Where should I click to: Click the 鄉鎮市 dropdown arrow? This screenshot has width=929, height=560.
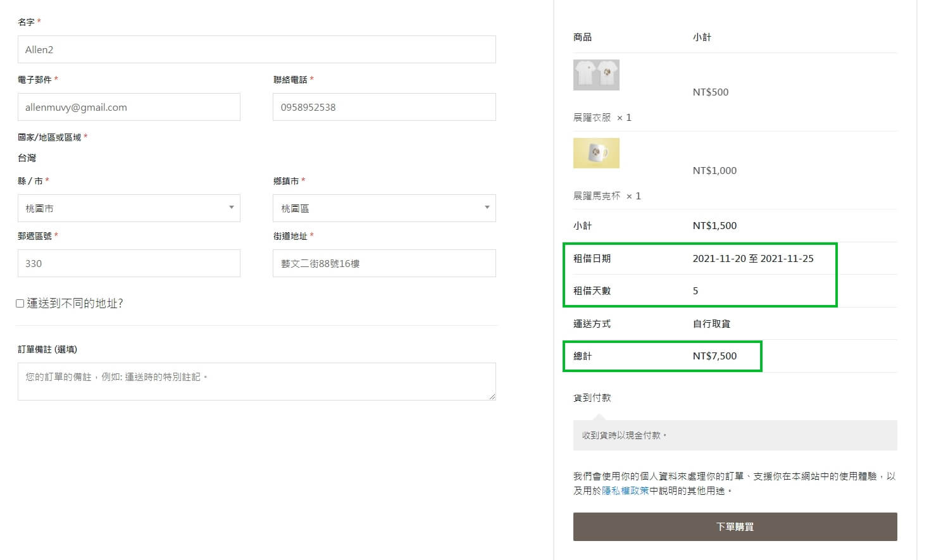pos(487,208)
